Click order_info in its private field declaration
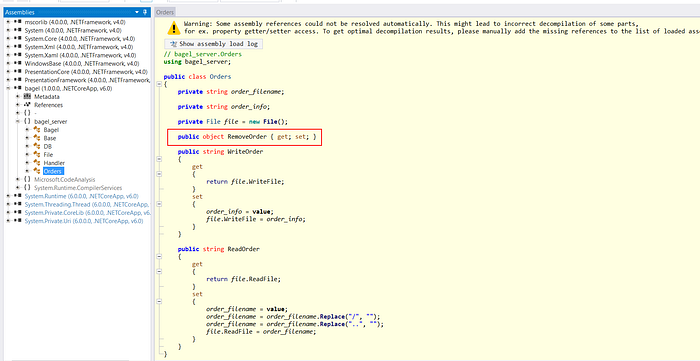 250,107
